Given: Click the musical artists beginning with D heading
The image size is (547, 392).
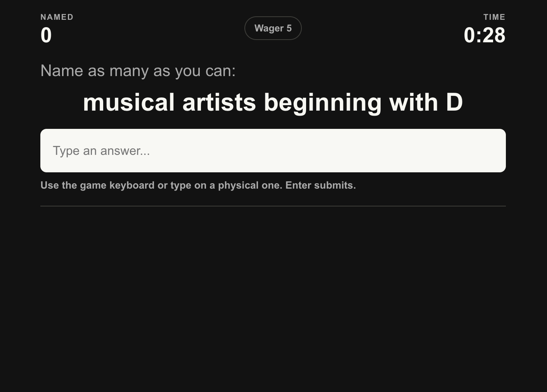Looking at the screenshot, I should pyautogui.click(x=273, y=102).
